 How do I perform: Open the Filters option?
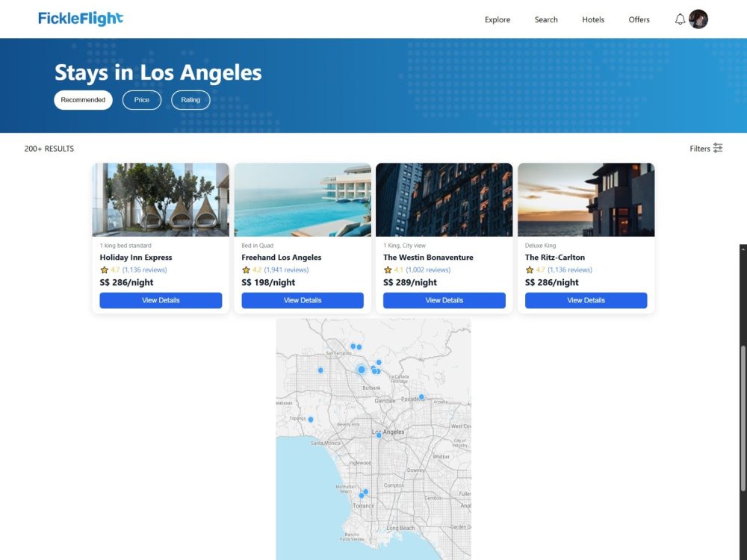tap(706, 149)
